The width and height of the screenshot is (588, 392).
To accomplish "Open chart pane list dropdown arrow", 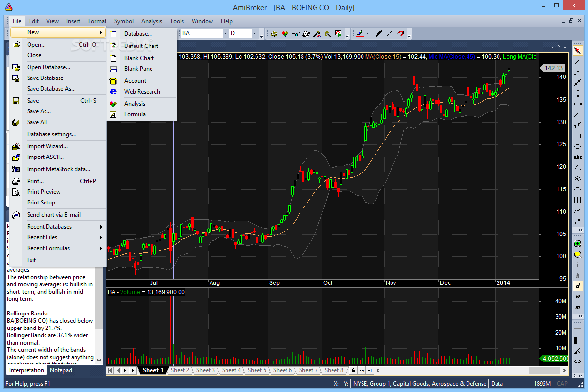I will coord(565,47).
